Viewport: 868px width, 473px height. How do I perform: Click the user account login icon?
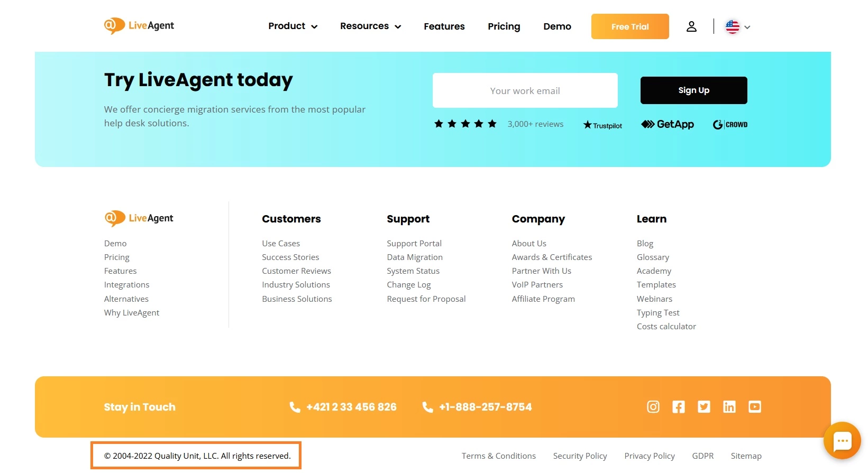point(691,26)
